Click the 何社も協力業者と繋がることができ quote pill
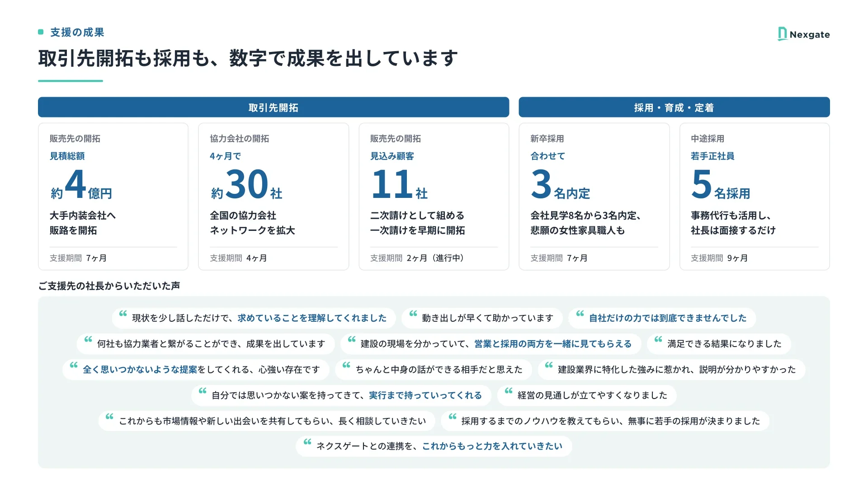This screenshot has width=868, height=488. click(206, 344)
